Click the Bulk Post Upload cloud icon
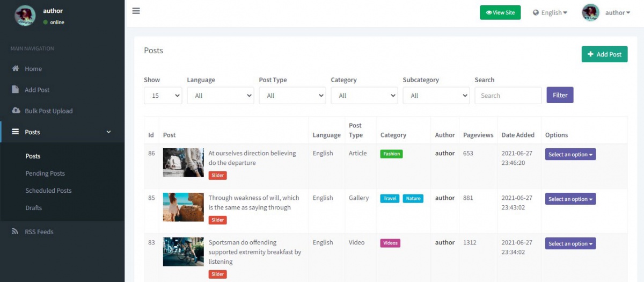 [x=16, y=111]
